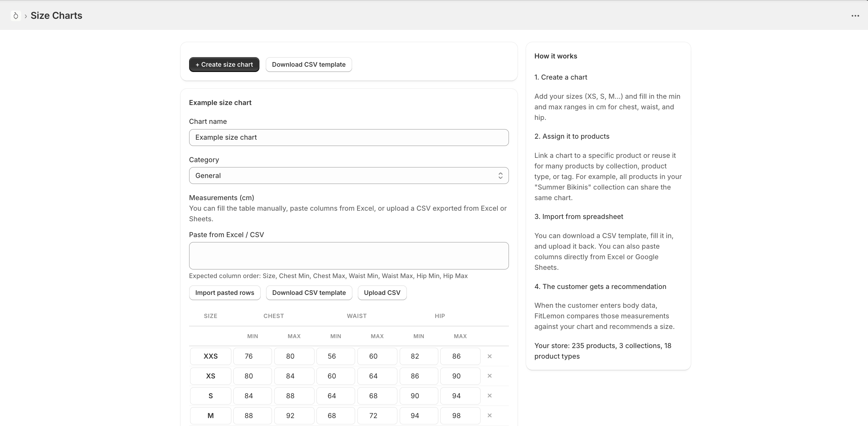Focus the Chart name input field
868x426 pixels.
pos(349,137)
